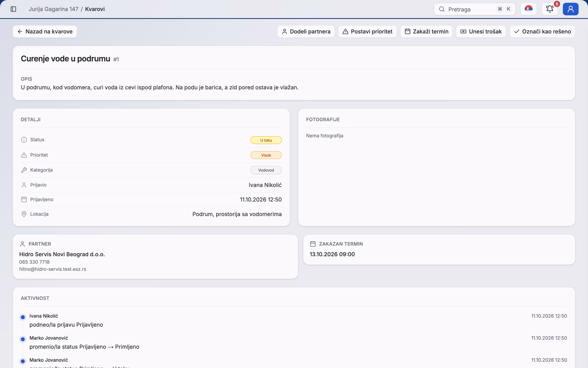This screenshot has width=588, height=368.
Task: Open Kvarovi breadcrumb
Action: click(95, 9)
